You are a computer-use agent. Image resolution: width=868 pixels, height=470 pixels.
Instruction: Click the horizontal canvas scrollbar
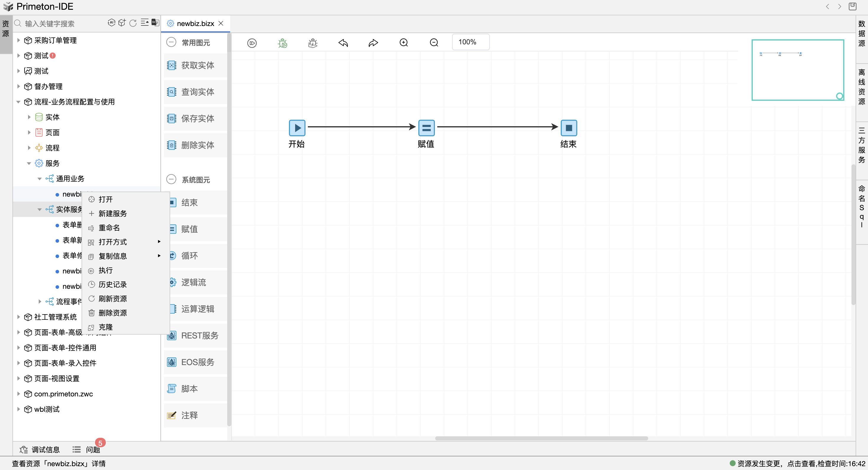(x=541, y=438)
